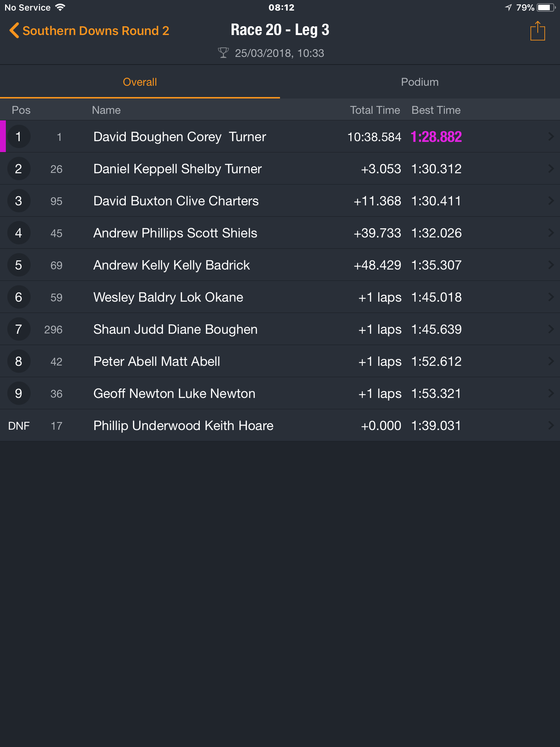This screenshot has width=560, height=747.
Task: Tap the orange back chevron icon
Action: [14, 31]
